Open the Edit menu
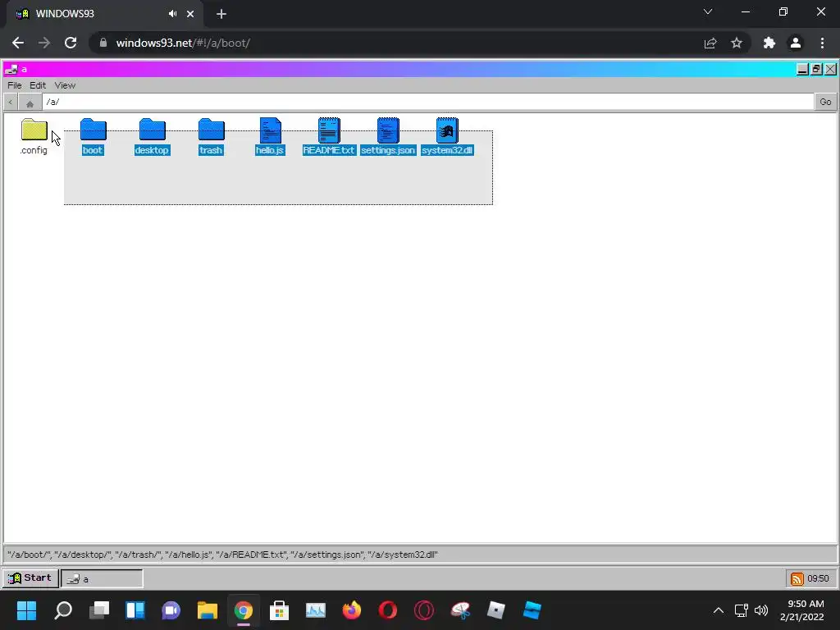The width and height of the screenshot is (840, 630). point(38,85)
